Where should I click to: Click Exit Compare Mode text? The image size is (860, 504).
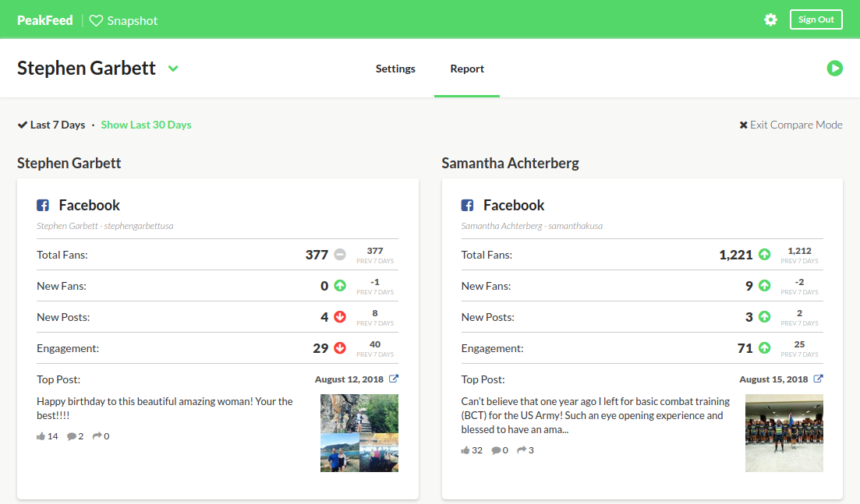coord(796,125)
